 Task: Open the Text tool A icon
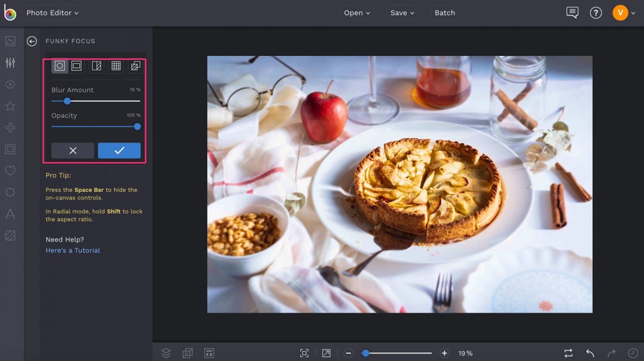pos(10,214)
